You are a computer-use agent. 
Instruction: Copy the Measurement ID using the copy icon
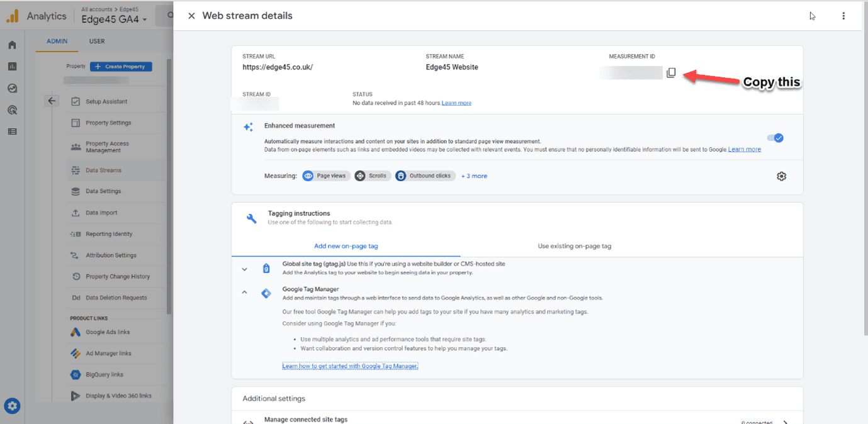(671, 73)
